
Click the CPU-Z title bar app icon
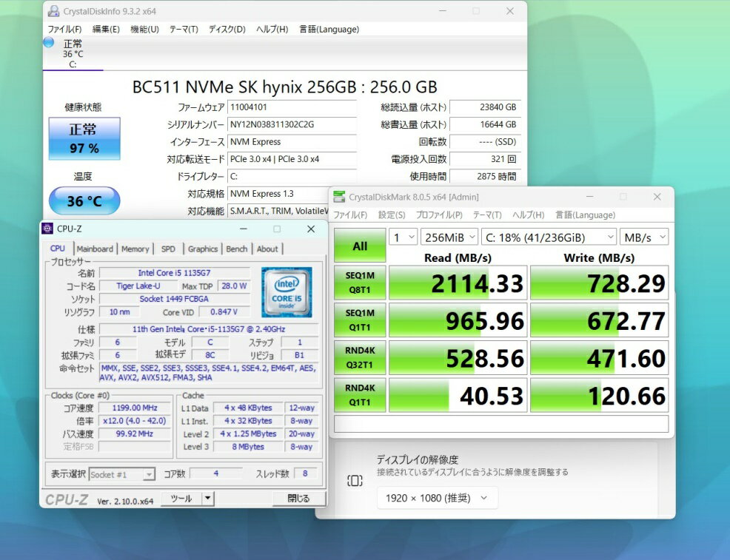click(48, 229)
